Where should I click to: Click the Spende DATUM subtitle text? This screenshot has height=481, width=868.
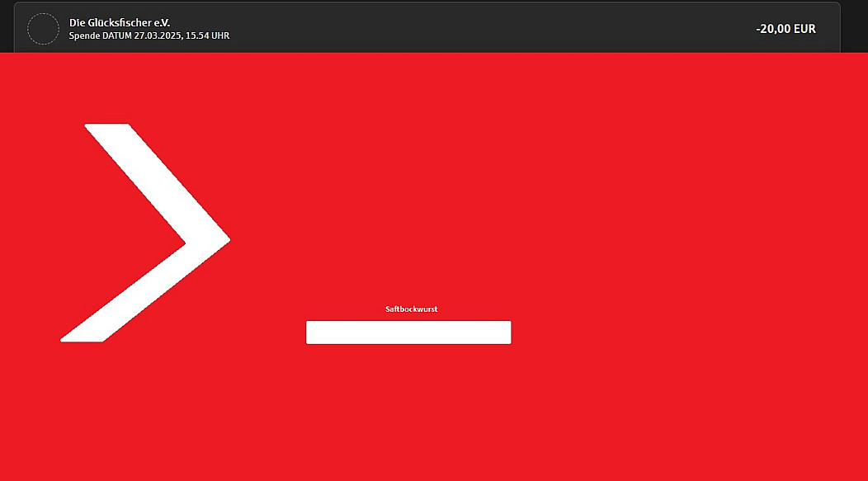99,36
